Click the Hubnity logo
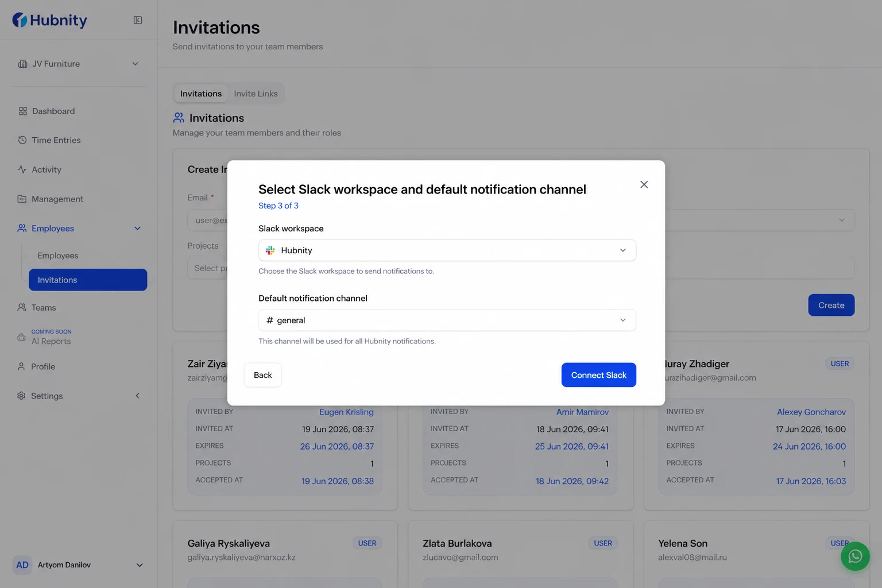This screenshot has height=588, width=882. (x=50, y=20)
